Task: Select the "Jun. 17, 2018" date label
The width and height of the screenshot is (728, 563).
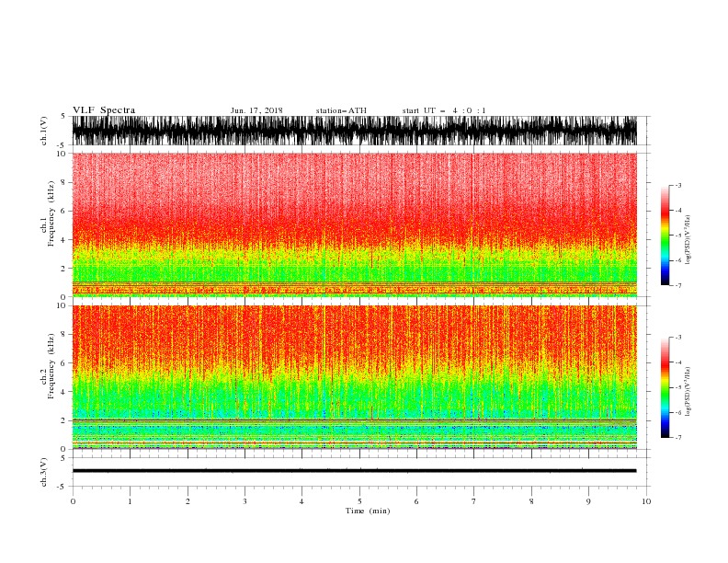Action: 256,110
